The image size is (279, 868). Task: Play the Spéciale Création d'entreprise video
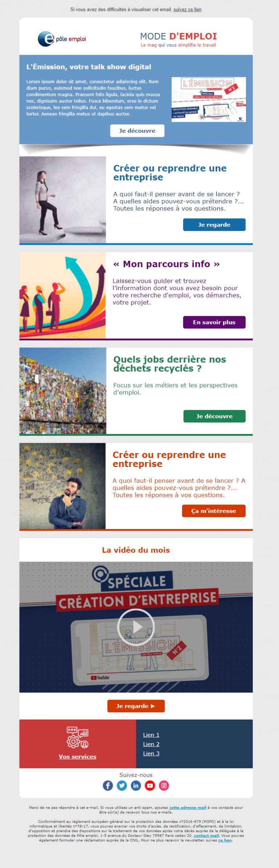[x=136, y=627]
